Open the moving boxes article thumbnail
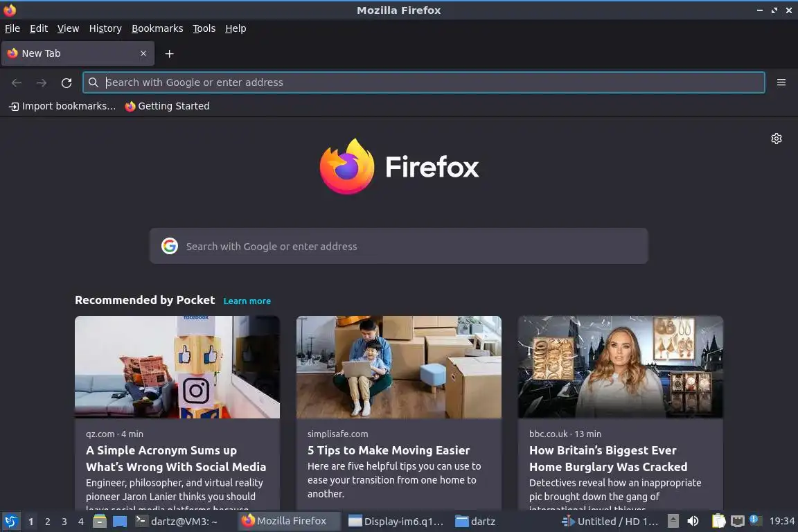 (x=398, y=367)
